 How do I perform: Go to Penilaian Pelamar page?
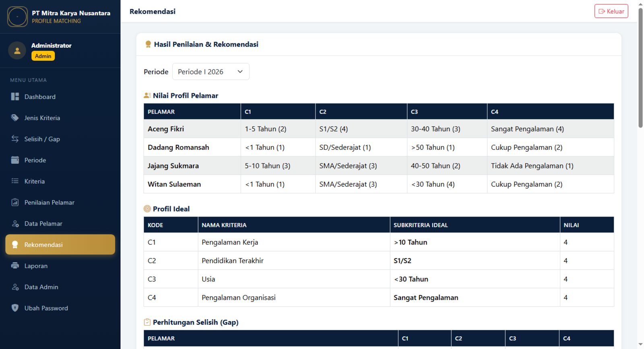click(x=60, y=202)
